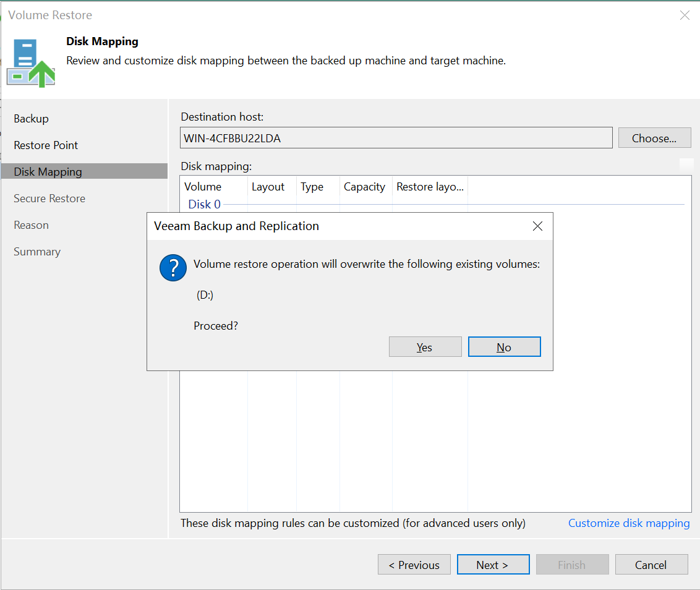Close the Volume Restore wizard window
Viewport: 700px width, 590px height.
685,15
